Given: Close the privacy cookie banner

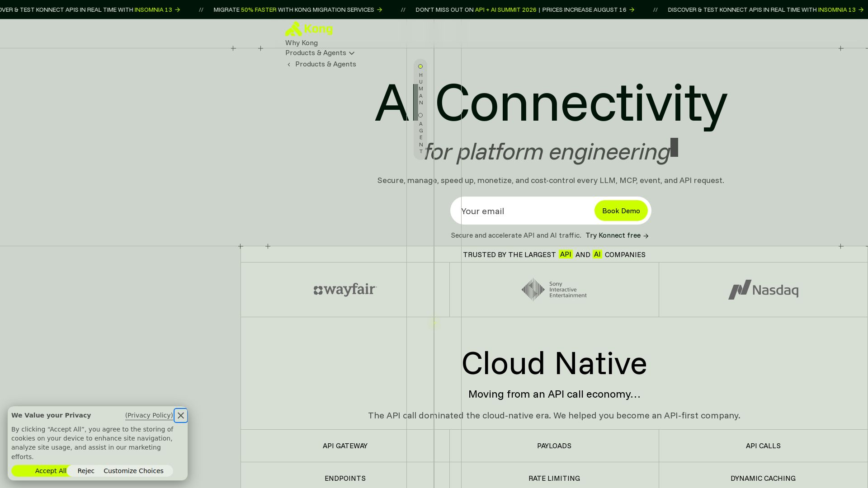Looking at the screenshot, I should 181,415.
